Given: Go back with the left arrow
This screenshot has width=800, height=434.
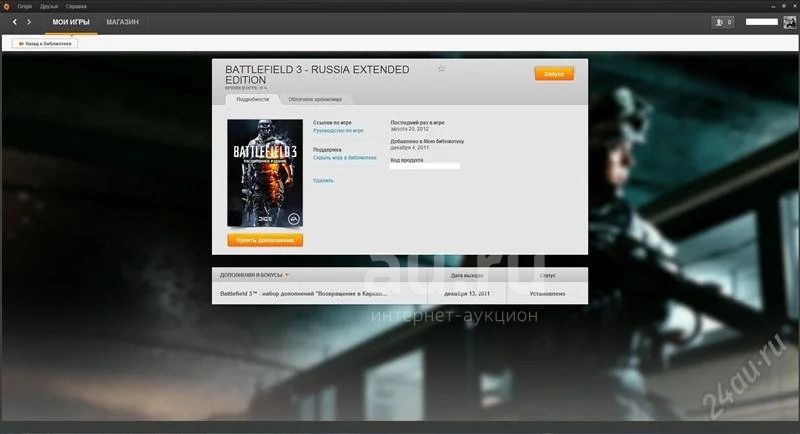Looking at the screenshot, I should (x=15, y=22).
